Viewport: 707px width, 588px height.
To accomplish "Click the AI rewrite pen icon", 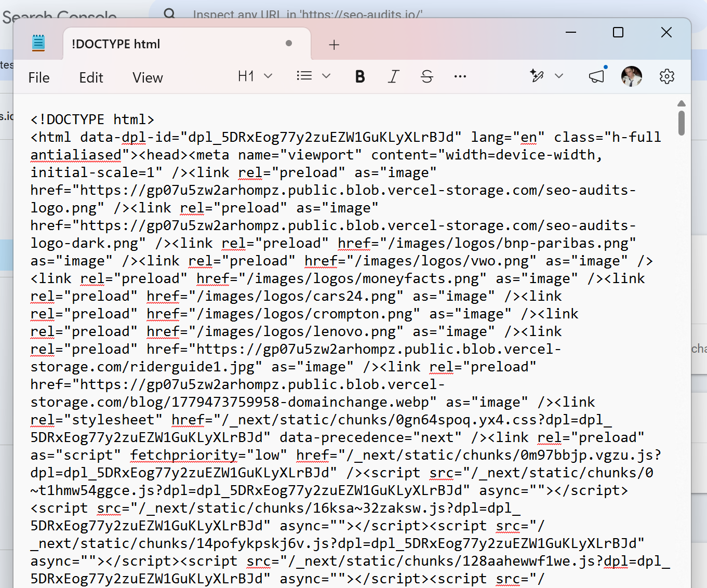I will pos(537,76).
